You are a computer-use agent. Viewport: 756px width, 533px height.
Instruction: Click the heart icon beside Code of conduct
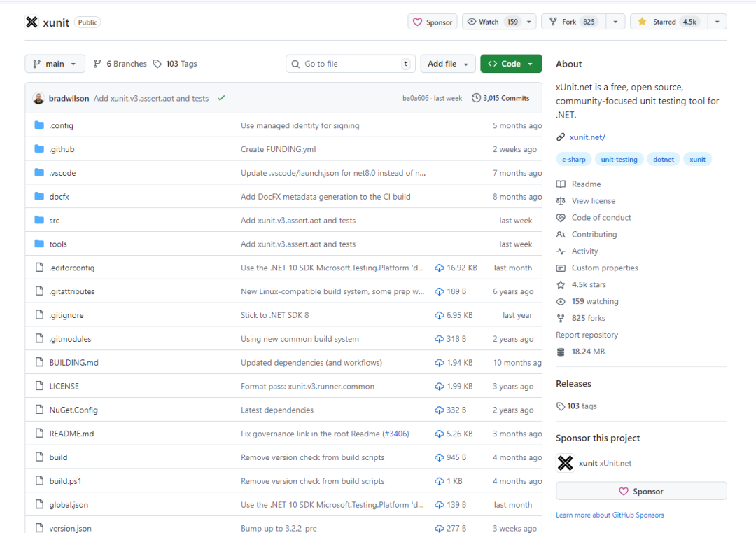click(561, 218)
